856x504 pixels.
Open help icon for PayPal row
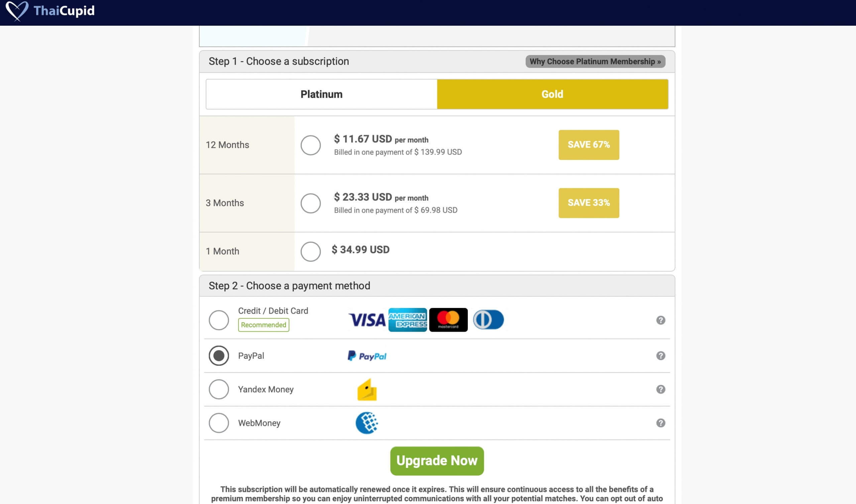(x=660, y=356)
